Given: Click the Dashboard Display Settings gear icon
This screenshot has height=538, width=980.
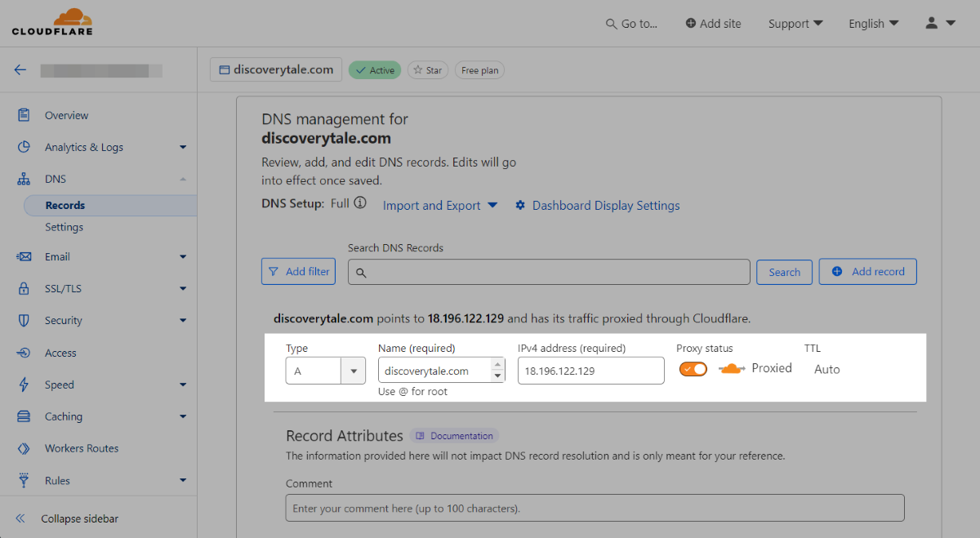Looking at the screenshot, I should (x=520, y=205).
